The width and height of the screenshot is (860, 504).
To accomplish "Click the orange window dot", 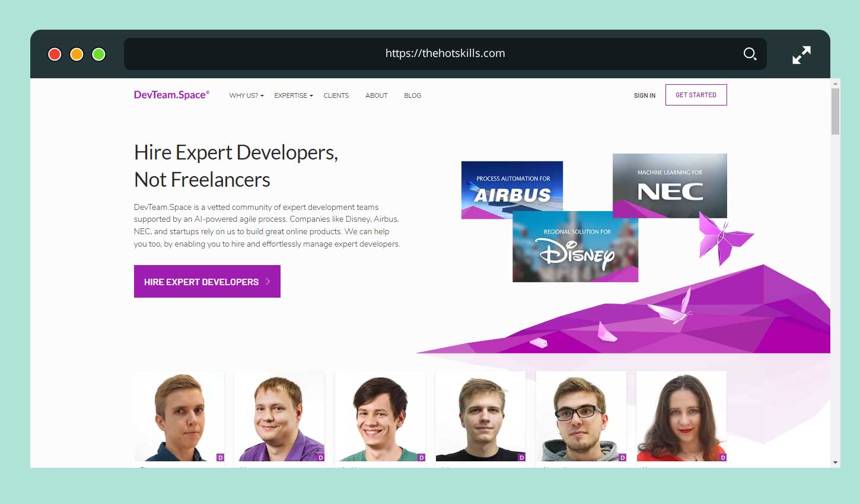I will [77, 55].
